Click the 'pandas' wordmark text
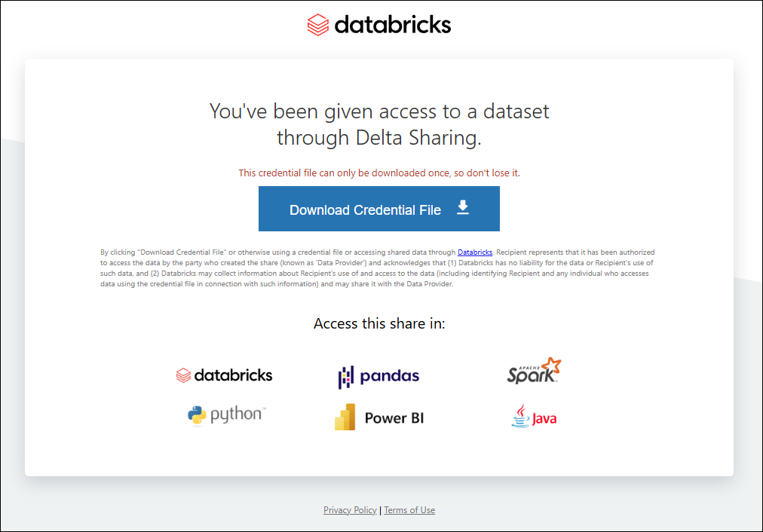This screenshot has width=763, height=532. pos(390,376)
